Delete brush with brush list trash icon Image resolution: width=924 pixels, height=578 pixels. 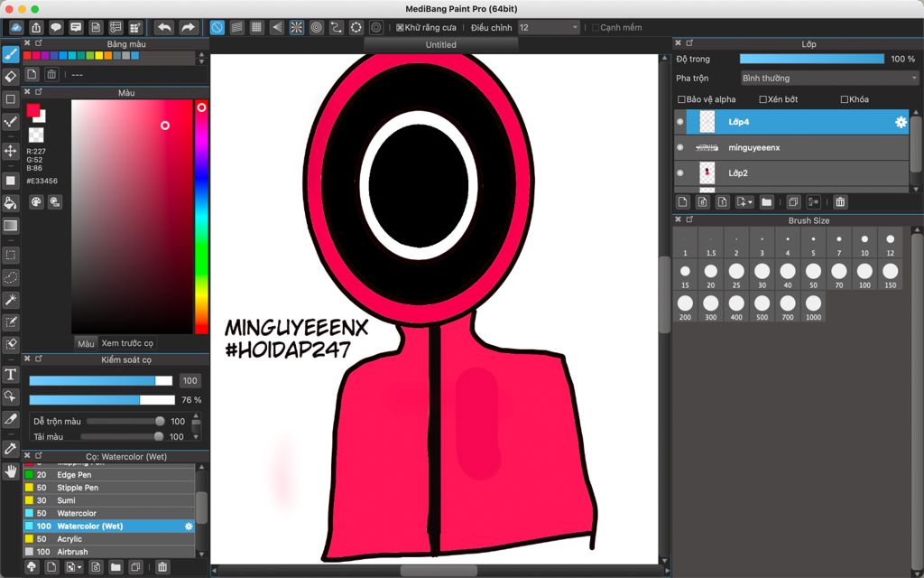(162, 567)
